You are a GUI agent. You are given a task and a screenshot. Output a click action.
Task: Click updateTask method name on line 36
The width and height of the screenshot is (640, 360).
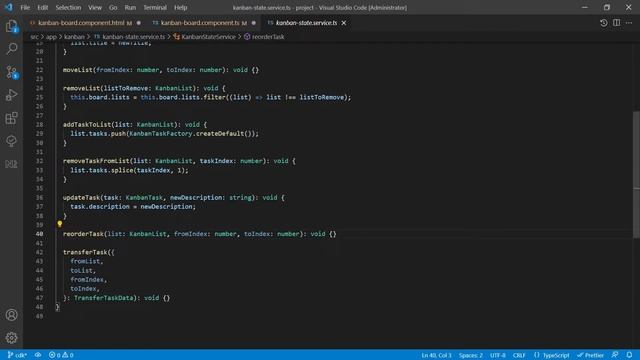click(82, 198)
